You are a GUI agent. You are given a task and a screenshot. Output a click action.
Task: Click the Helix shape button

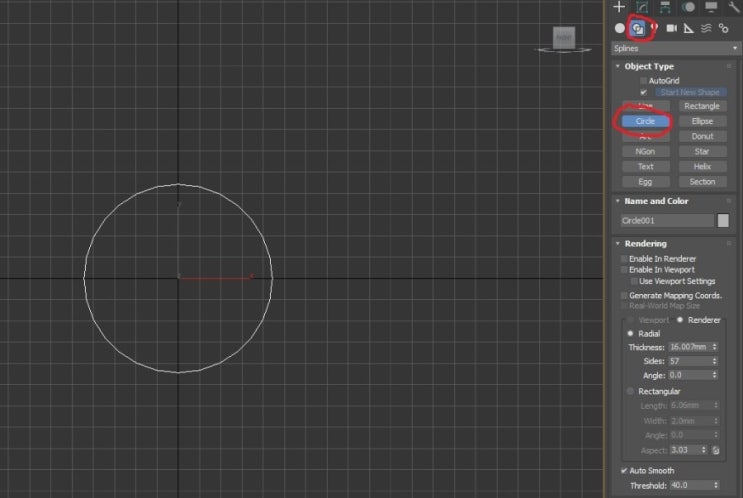point(702,166)
